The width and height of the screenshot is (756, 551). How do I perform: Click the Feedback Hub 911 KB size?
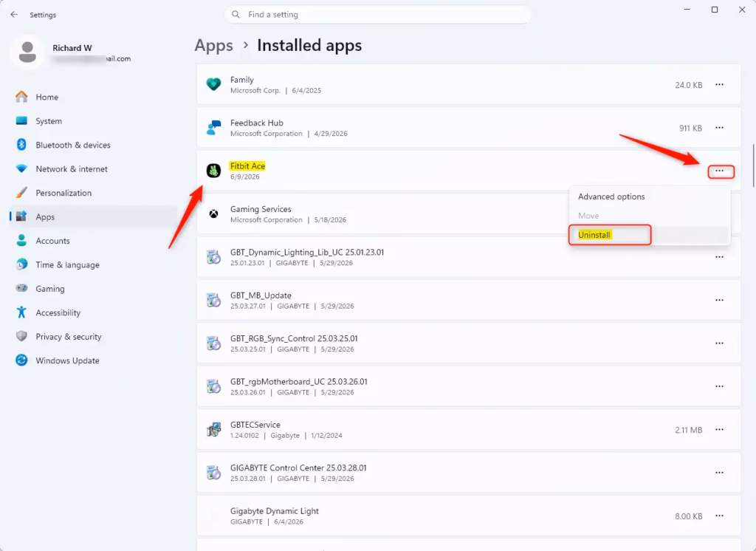pos(690,129)
